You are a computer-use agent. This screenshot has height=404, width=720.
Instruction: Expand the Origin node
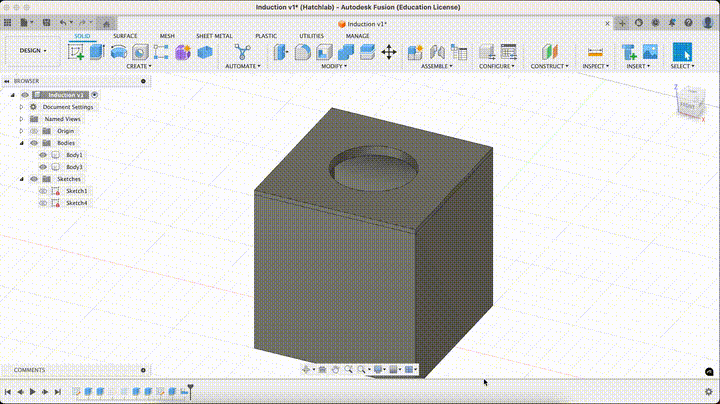(21, 131)
